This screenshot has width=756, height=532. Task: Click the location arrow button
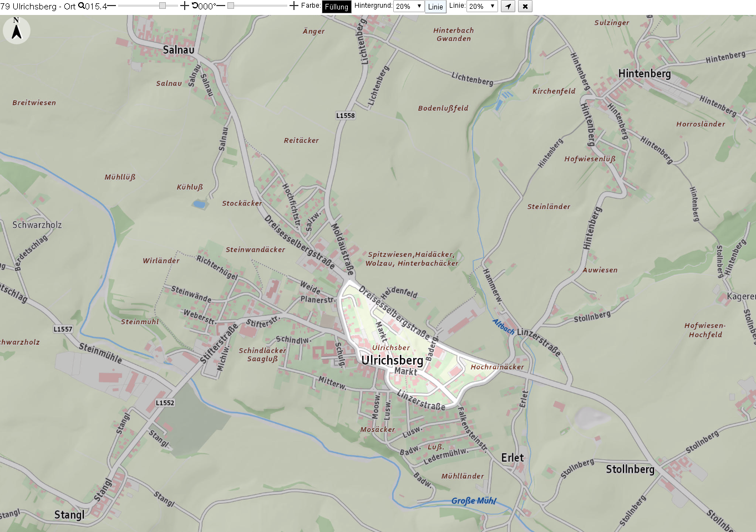[x=508, y=7]
